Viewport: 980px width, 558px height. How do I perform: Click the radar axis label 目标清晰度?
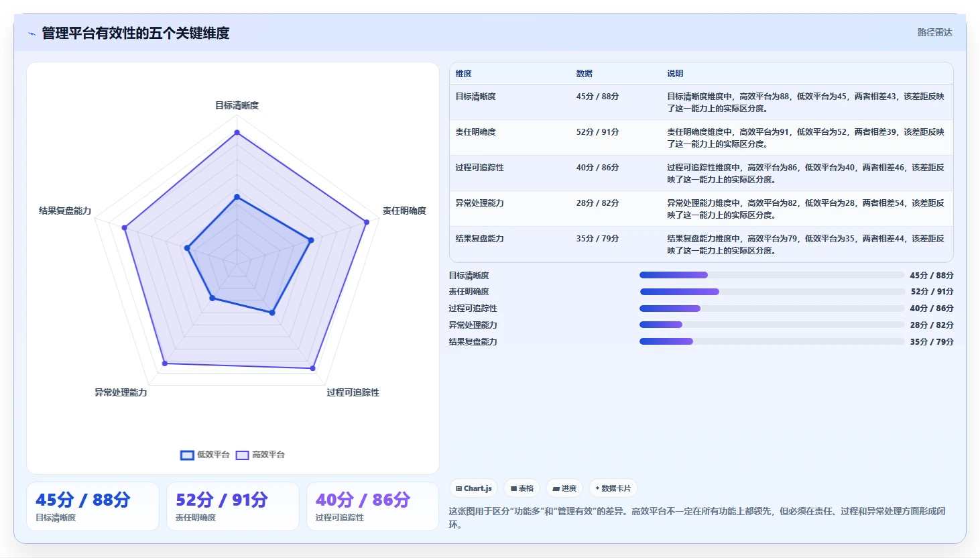[237, 105]
